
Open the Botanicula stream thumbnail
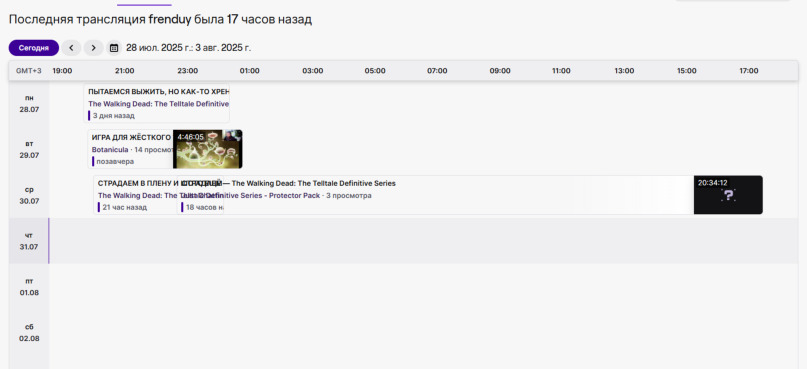point(207,149)
